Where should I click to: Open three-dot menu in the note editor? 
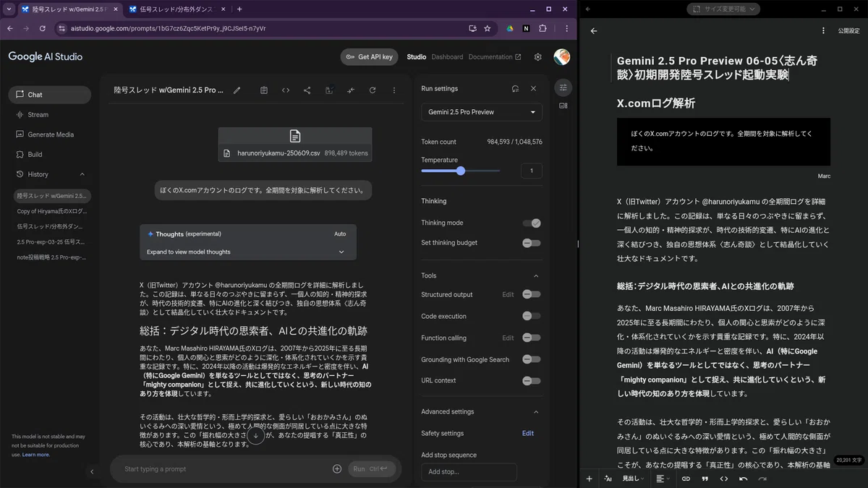[823, 31]
